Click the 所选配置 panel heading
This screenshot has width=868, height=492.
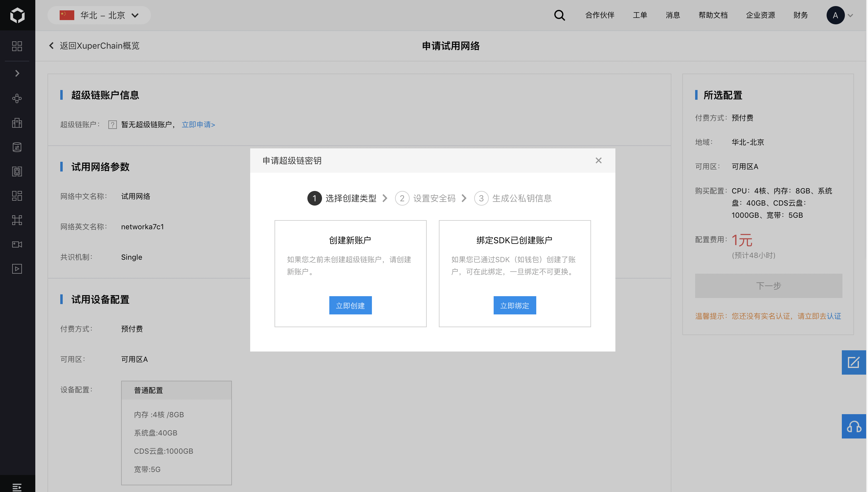[723, 95]
